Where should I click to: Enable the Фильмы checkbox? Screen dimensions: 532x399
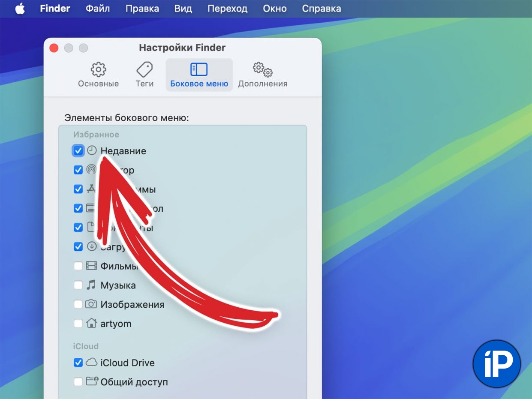click(78, 266)
